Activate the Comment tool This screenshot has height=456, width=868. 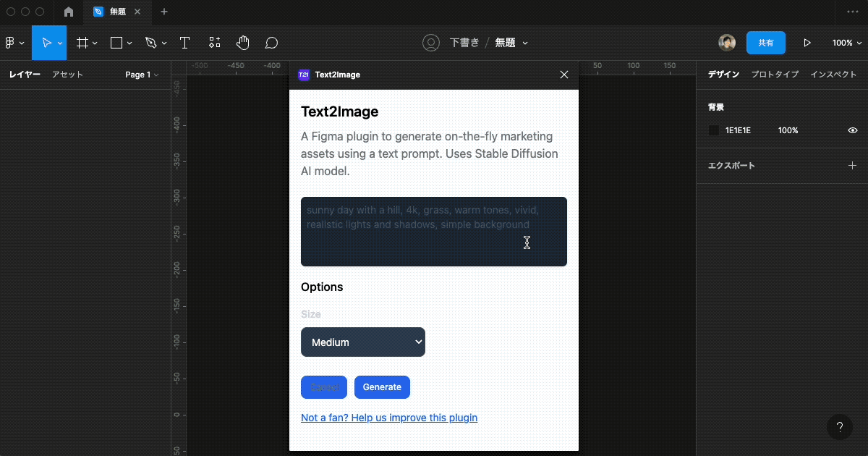coord(271,42)
